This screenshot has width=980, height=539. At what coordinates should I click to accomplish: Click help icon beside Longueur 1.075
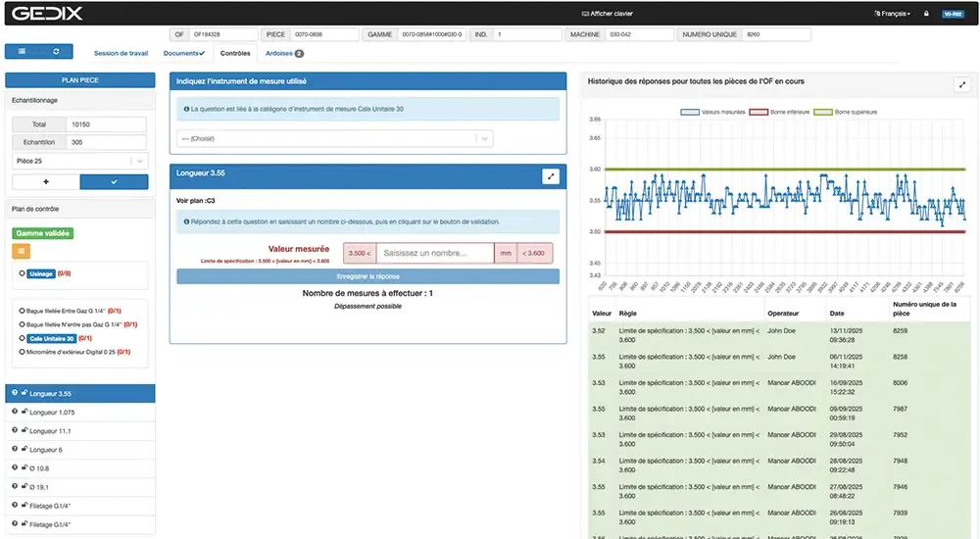[x=15, y=413]
